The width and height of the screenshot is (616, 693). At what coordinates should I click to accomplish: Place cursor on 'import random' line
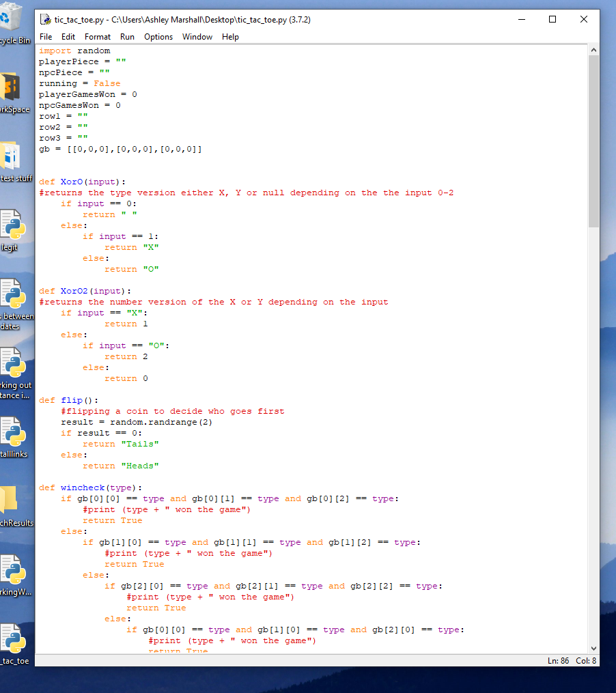coord(74,51)
